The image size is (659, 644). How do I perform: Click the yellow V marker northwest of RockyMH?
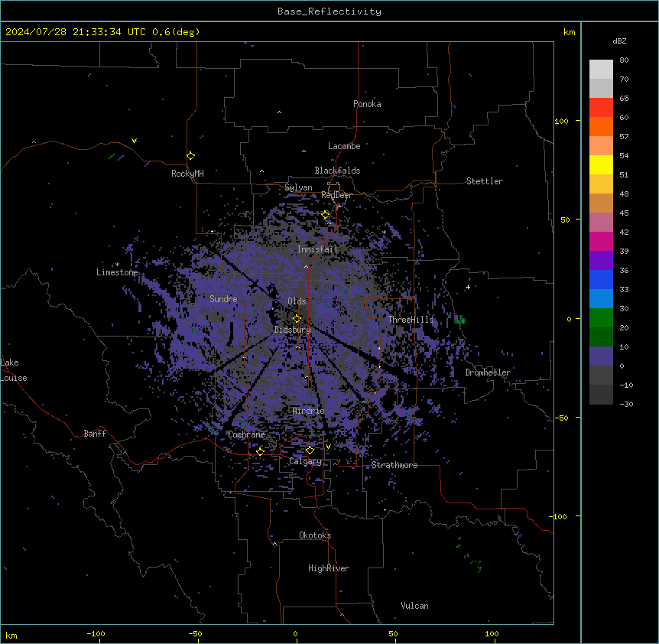pyautogui.click(x=134, y=141)
